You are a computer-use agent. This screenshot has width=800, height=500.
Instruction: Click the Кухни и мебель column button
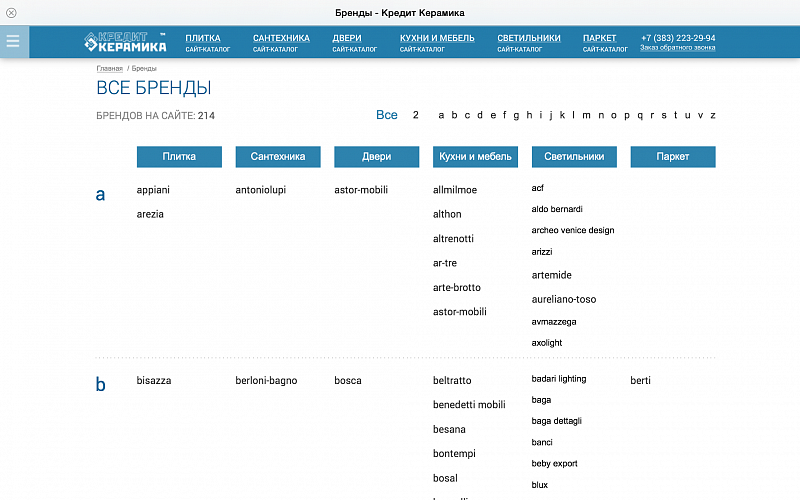click(476, 157)
